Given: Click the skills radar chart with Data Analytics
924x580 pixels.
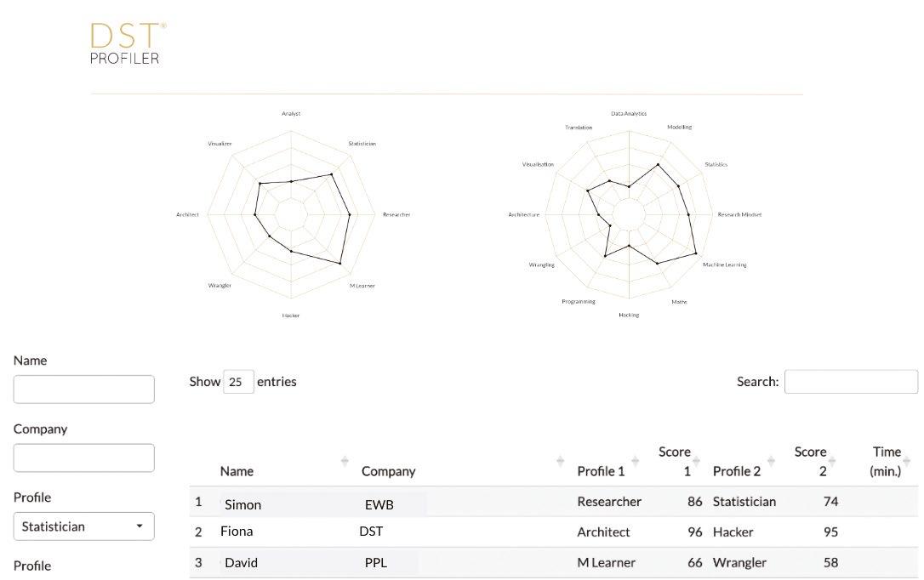Looking at the screenshot, I should click(x=630, y=214).
